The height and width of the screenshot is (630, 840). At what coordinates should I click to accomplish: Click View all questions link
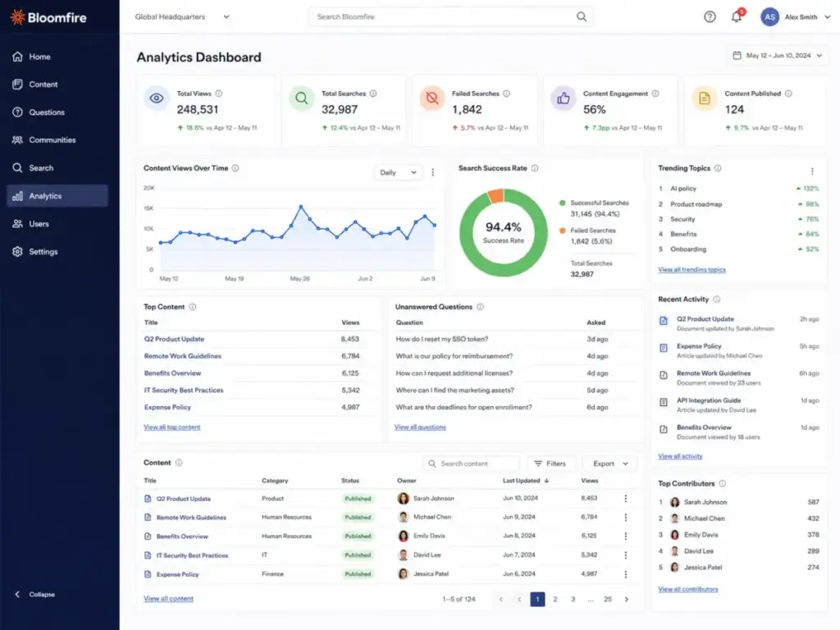point(420,427)
